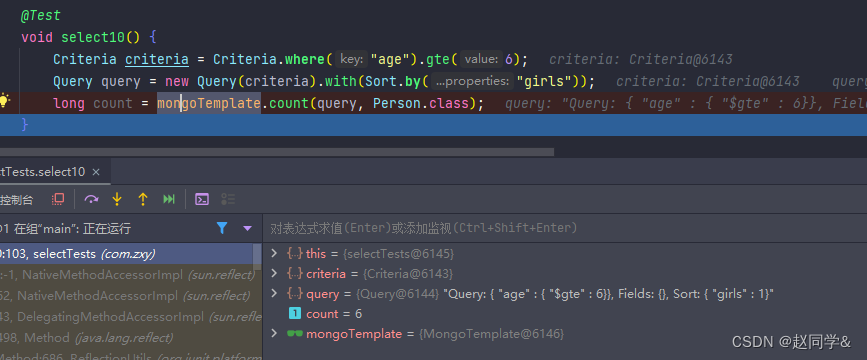This screenshot has width=867, height=360.
Task: Open the thread selector purple dropdown arrow
Action: click(247, 228)
